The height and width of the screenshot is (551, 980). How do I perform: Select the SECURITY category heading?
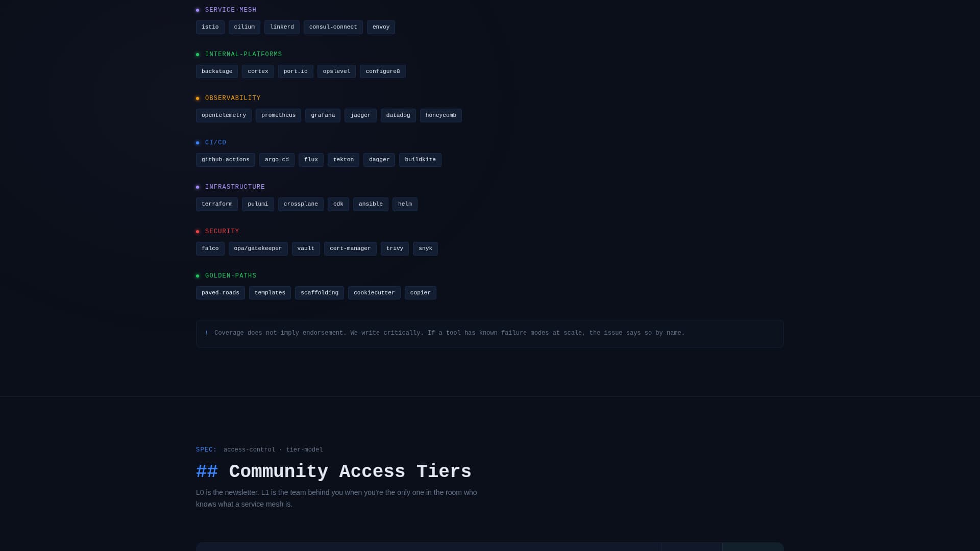click(x=222, y=232)
